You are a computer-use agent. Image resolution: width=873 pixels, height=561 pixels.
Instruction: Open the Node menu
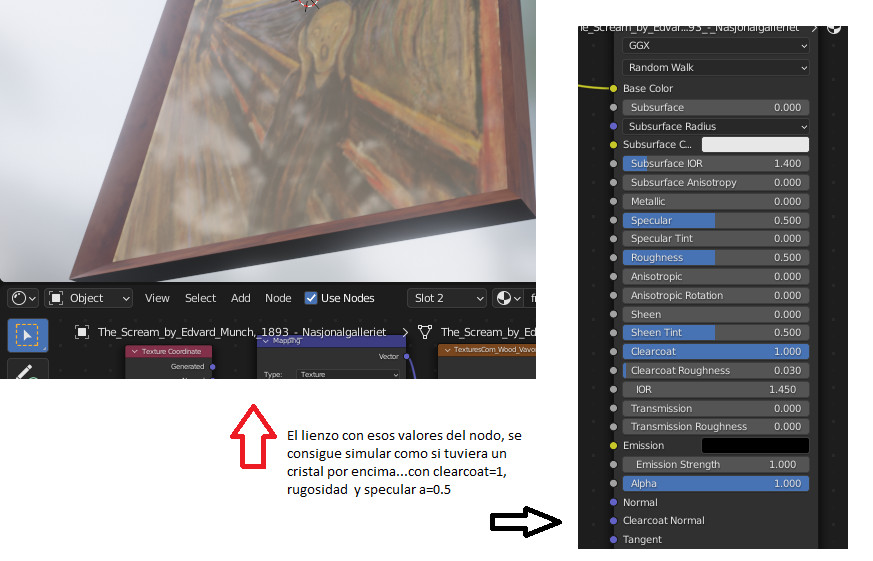pyautogui.click(x=278, y=298)
